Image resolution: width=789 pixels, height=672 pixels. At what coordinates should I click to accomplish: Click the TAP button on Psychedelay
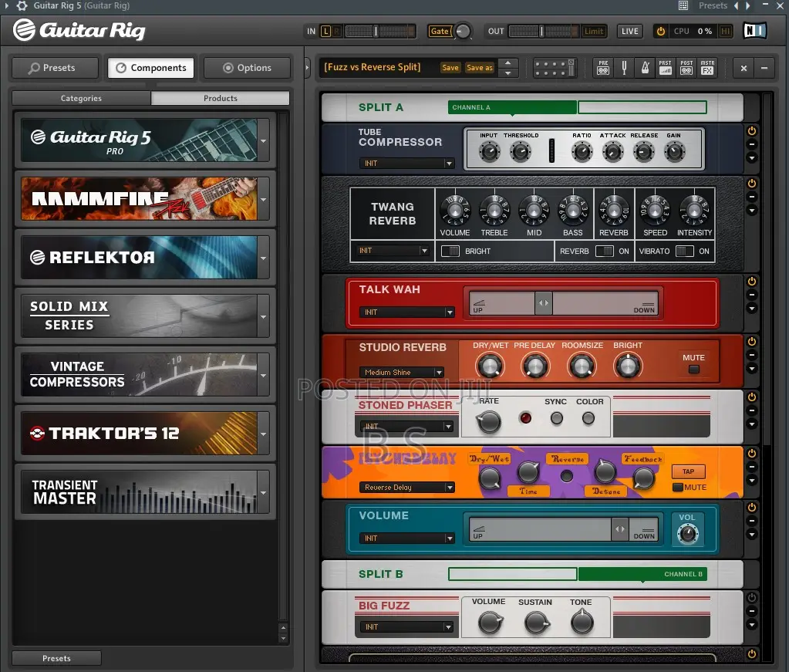tap(689, 471)
